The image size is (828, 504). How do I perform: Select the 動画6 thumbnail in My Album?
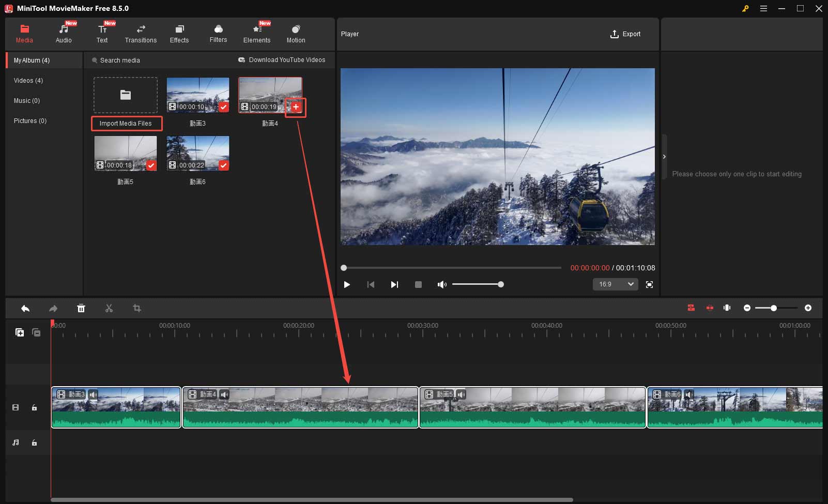(x=197, y=153)
